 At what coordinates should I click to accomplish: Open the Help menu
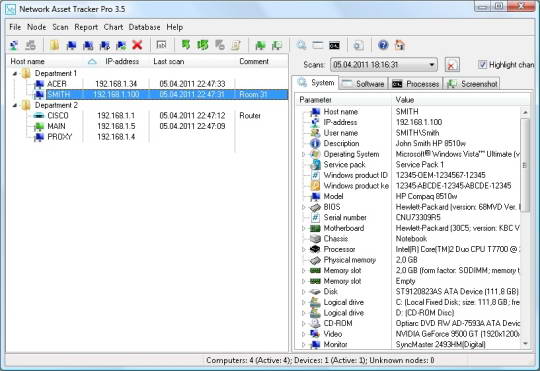(175, 27)
